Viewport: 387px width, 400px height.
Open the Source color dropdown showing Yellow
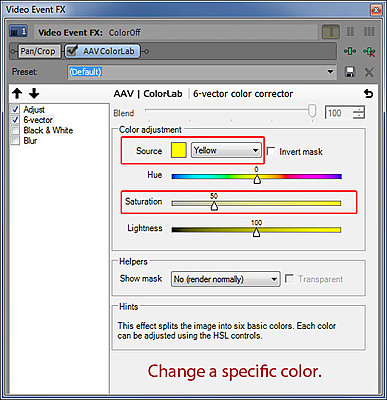point(226,150)
